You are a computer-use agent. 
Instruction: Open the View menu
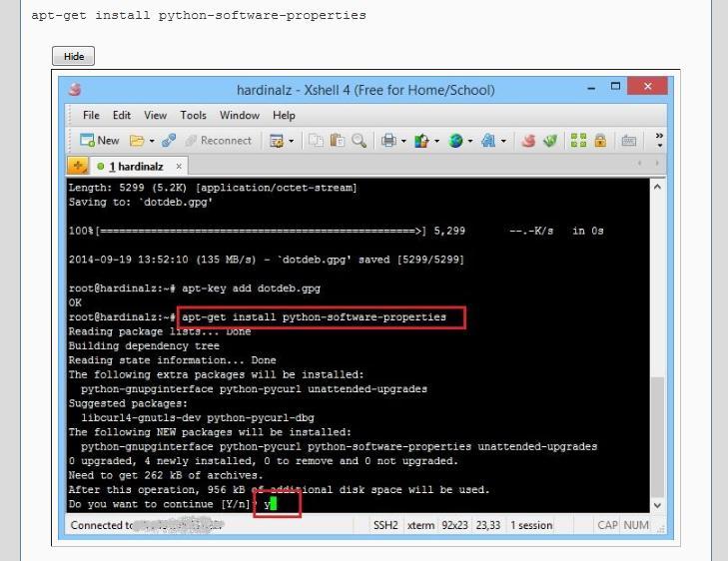155,115
